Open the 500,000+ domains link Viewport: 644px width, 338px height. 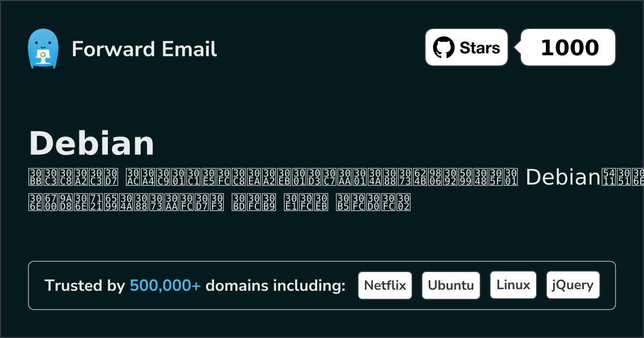click(x=165, y=286)
